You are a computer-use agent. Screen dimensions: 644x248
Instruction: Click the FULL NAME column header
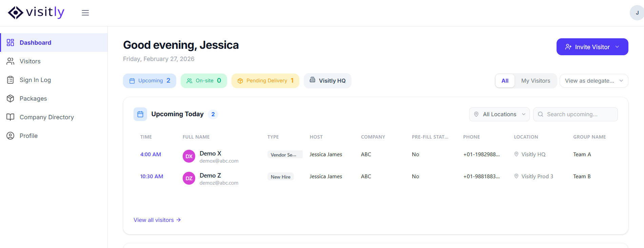[196, 137]
